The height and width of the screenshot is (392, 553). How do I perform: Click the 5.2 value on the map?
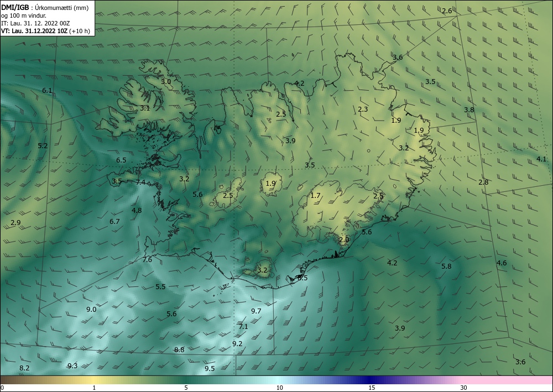[x=43, y=145]
